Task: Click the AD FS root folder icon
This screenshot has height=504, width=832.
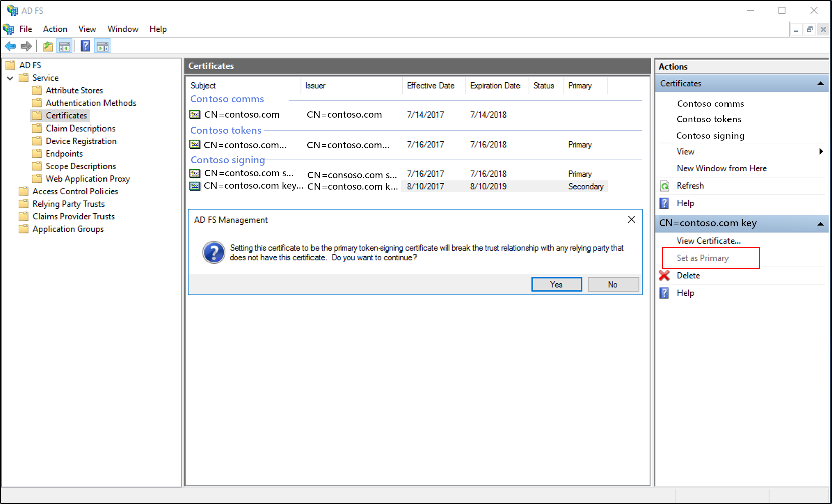Action: pyautogui.click(x=10, y=65)
